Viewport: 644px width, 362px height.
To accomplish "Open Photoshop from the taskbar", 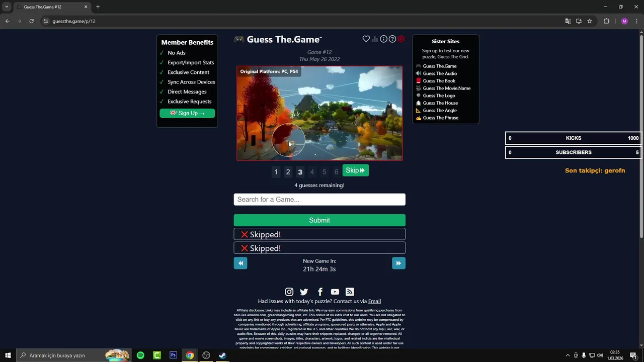I will tap(173, 355).
